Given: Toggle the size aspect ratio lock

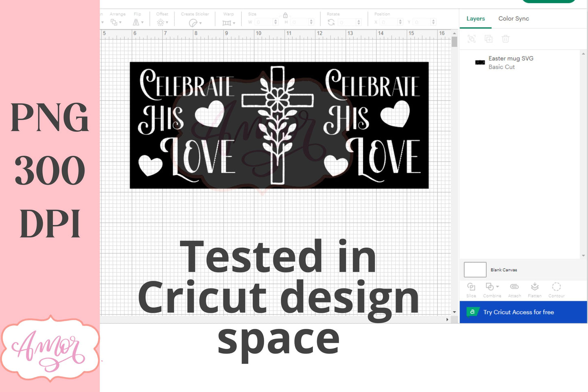Looking at the screenshot, I should click(285, 15).
